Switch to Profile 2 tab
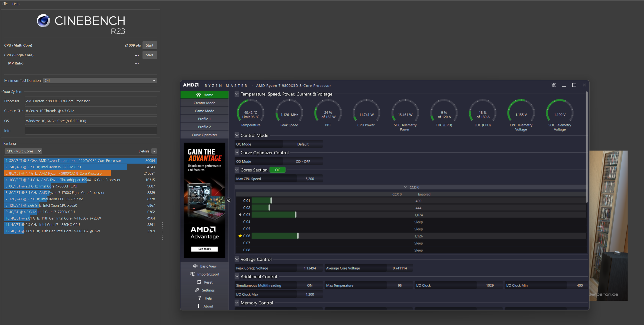 coord(204,127)
